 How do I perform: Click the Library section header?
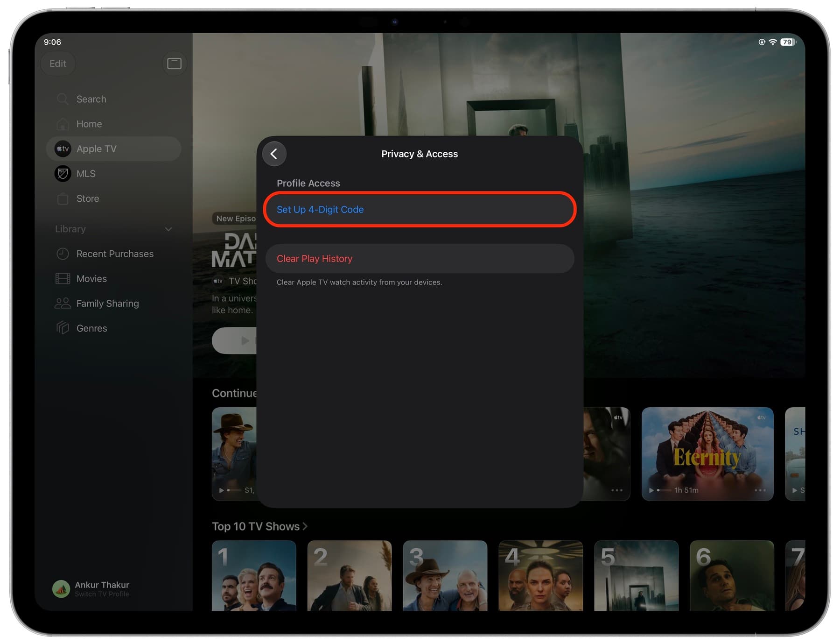coord(70,229)
